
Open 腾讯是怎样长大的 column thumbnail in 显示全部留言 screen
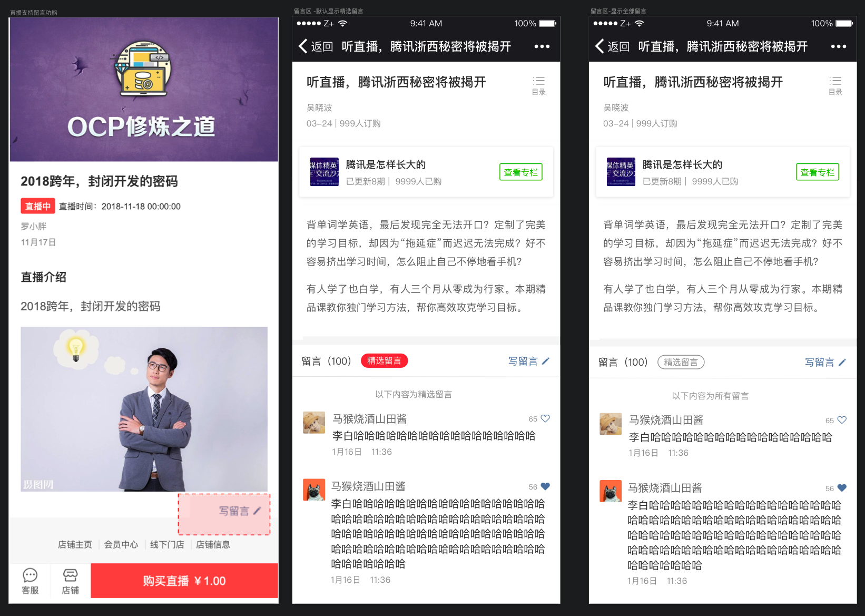(621, 172)
